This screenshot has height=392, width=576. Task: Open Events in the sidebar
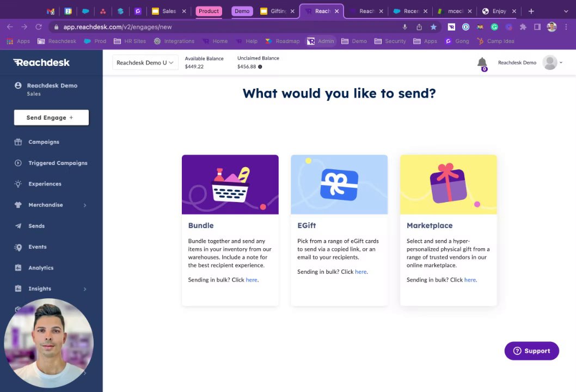pos(38,247)
